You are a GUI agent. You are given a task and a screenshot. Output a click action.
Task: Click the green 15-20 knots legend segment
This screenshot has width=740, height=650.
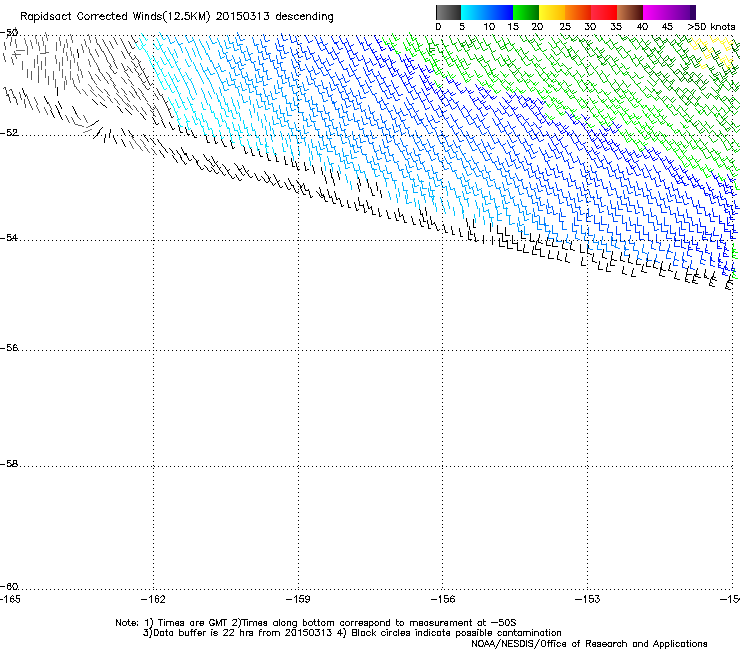(526, 12)
